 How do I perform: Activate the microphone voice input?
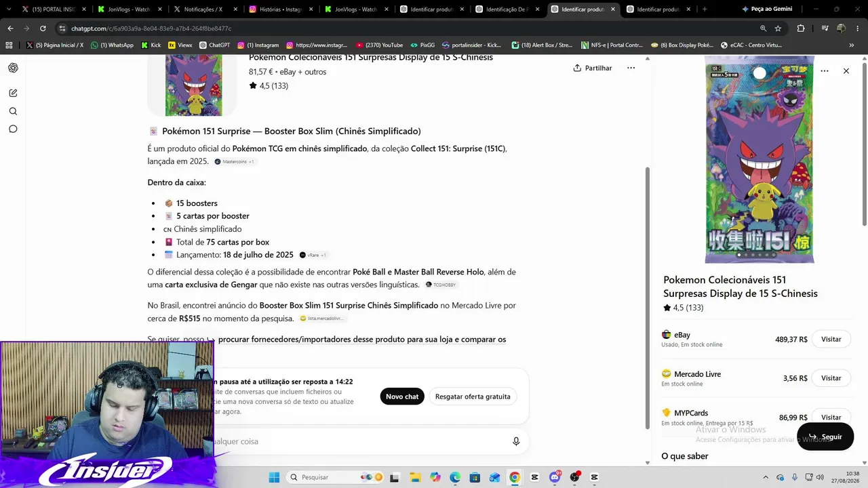[x=516, y=441]
